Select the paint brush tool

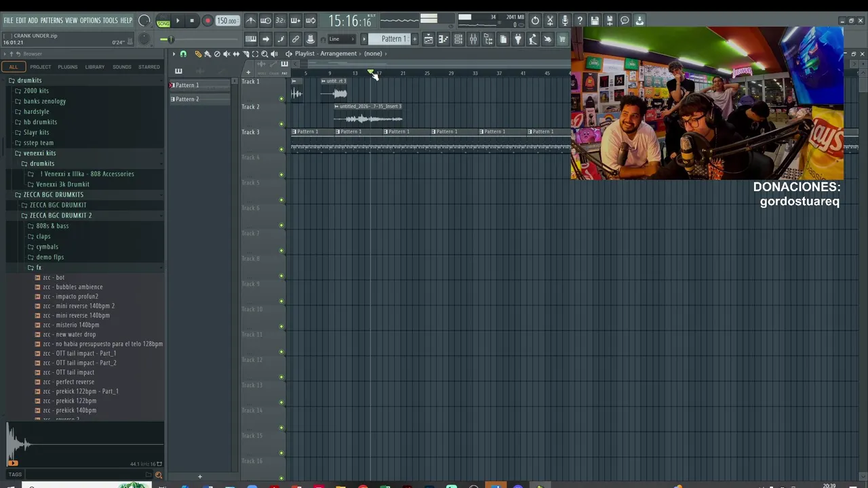click(208, 54)
